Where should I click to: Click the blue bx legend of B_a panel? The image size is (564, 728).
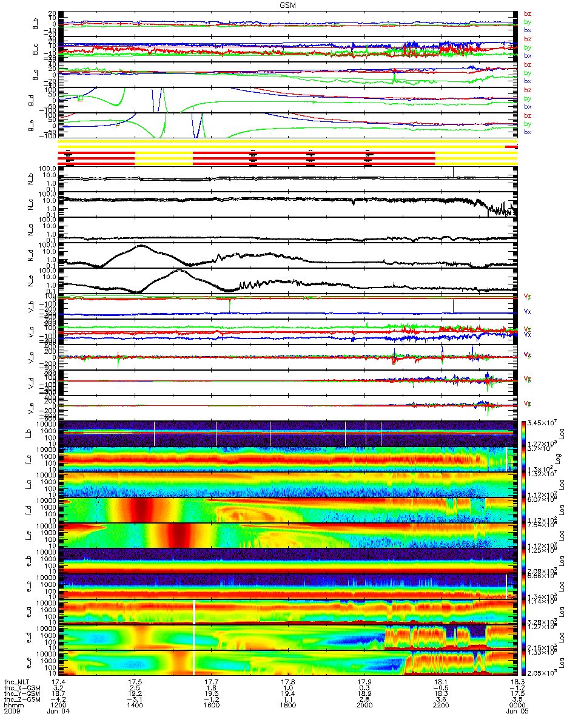tap(528, 81)
